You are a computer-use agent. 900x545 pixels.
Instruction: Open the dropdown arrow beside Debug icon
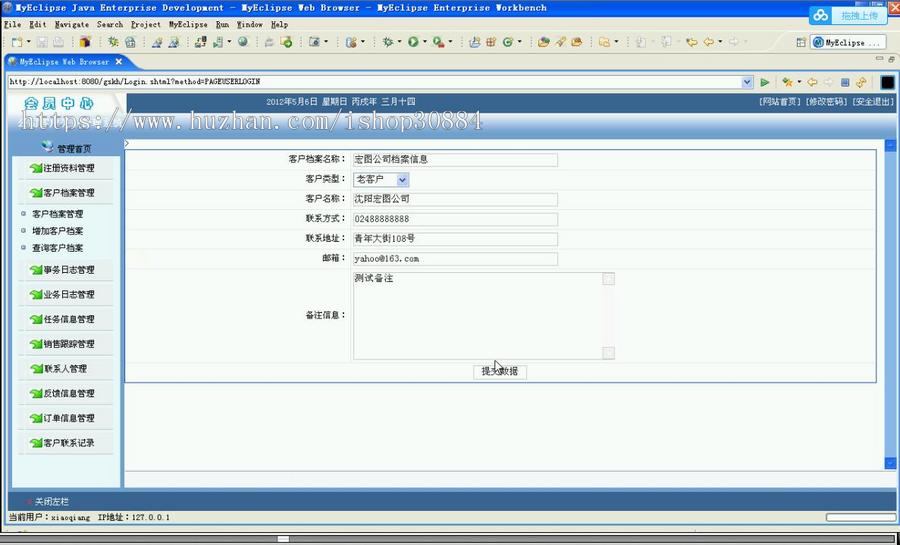click(399, 42)
